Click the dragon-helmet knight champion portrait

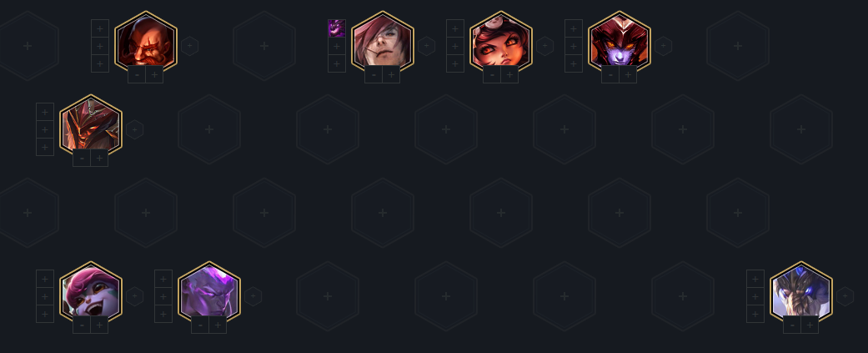[x=91, y=125]
